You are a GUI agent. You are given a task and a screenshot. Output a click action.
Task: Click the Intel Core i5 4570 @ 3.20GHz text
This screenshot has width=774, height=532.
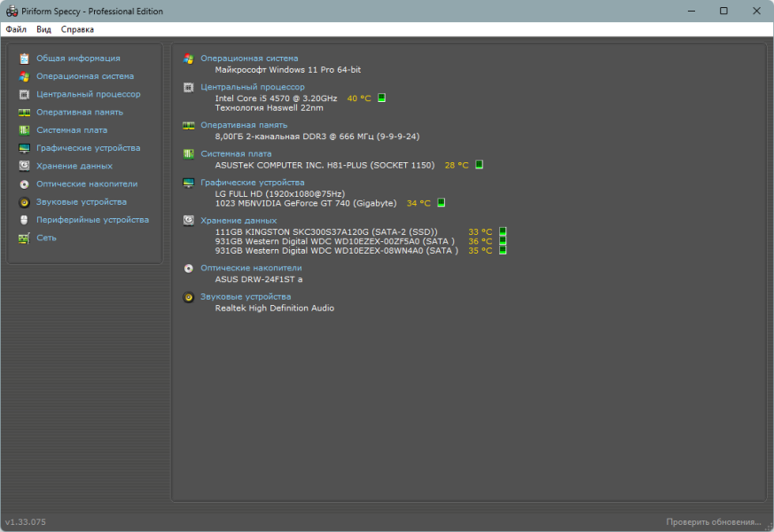[276, 98]
